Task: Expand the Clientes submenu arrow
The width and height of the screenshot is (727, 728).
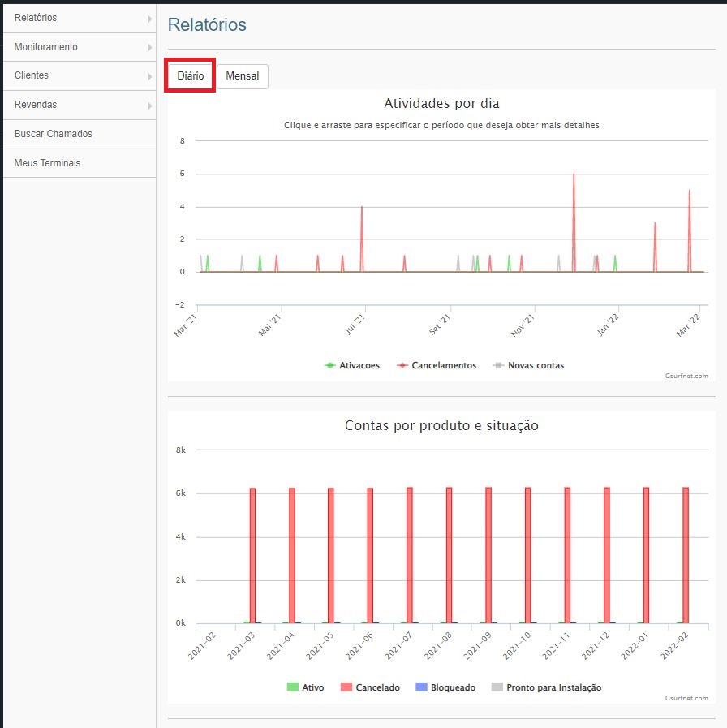Action: (150, 76)
